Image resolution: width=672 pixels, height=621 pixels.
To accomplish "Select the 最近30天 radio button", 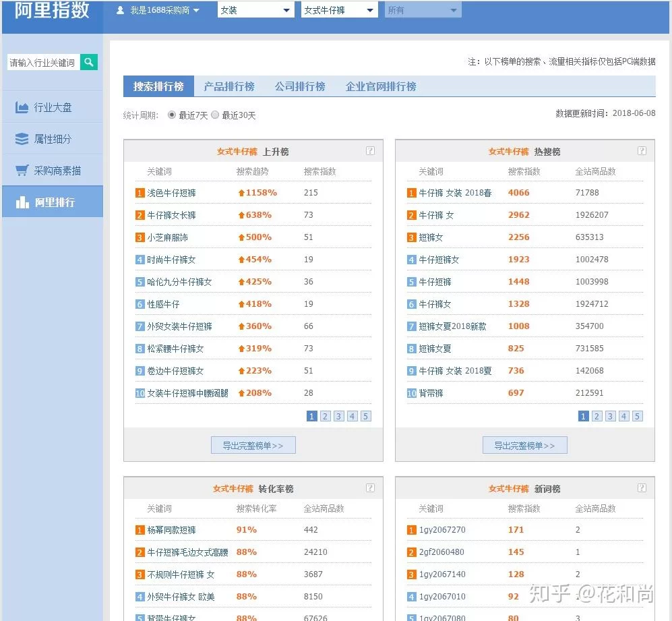I will [215, 115].
